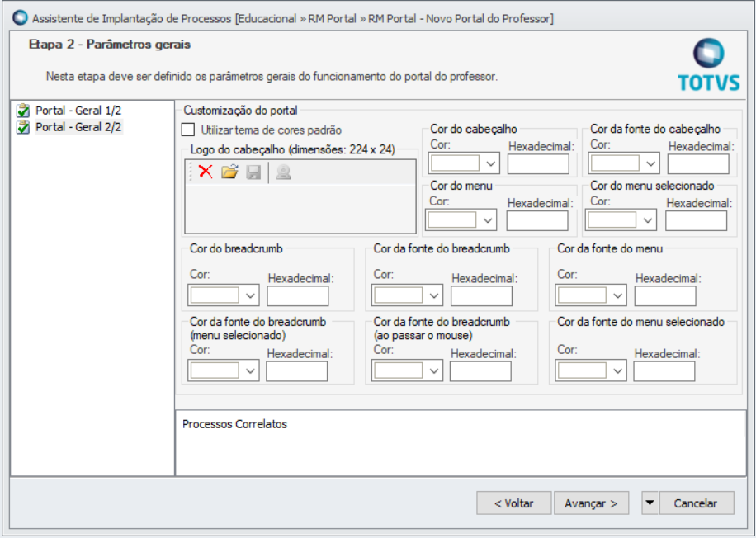Screen dimensions: 756x538
Task: Click the Avançar button
Action: 591,503
